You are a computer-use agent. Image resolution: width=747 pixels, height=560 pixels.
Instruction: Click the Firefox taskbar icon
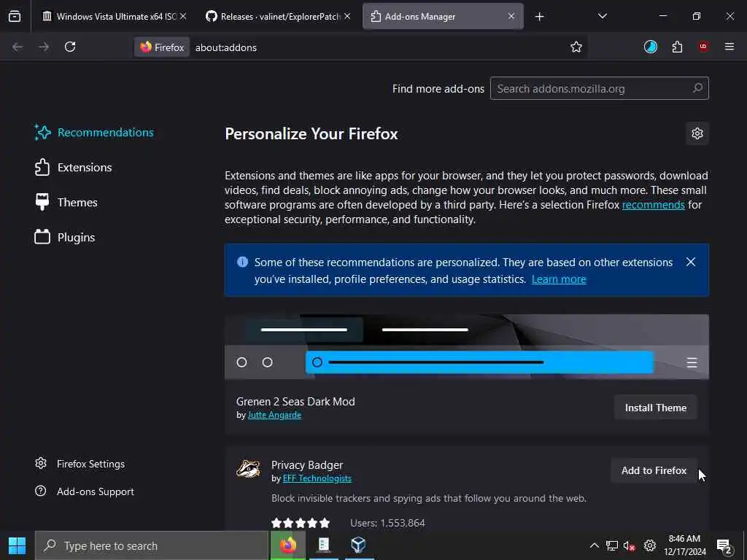(x=287, y=545)
